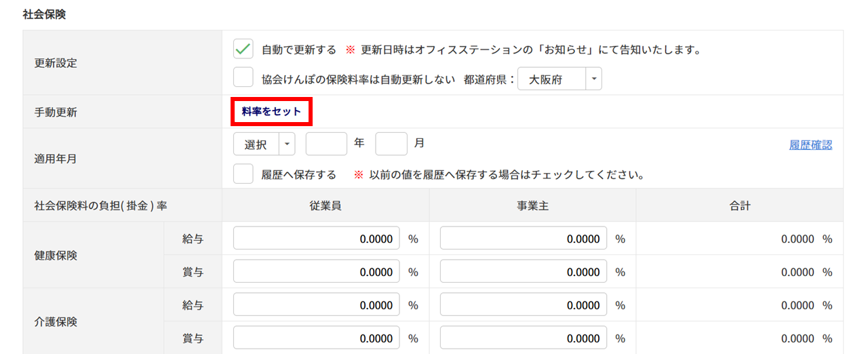Click the 料率をセット button
The width and height of the screenshot is (868, 354).
pyautogui.click(x=271, y=112)
